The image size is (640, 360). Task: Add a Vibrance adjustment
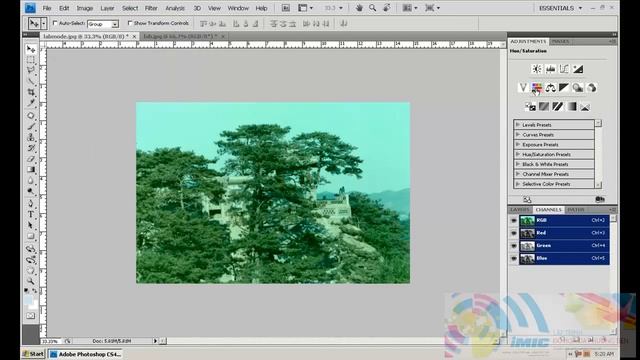[x=523, y=87]
